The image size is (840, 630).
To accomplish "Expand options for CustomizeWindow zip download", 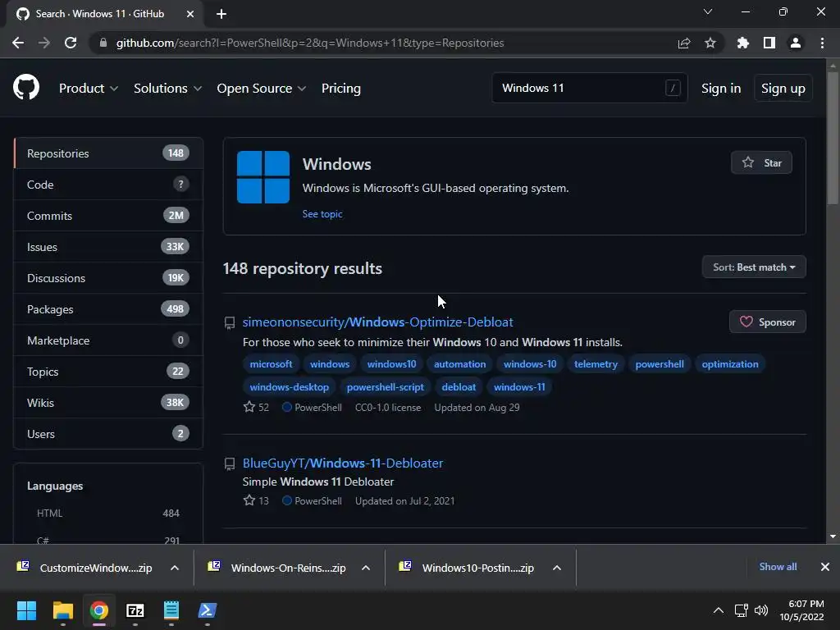I will [x=175, y=568].
